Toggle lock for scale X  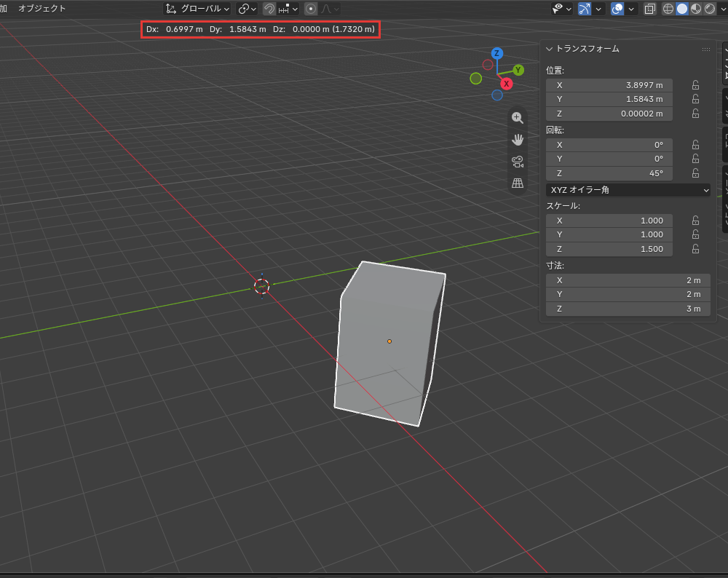695,221
